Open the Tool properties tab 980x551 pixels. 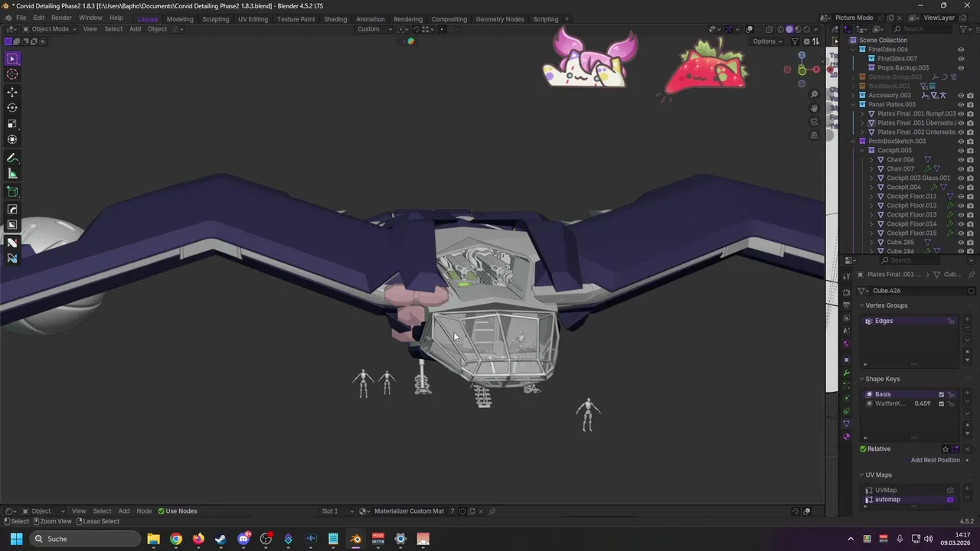click(x=846, y=276)
